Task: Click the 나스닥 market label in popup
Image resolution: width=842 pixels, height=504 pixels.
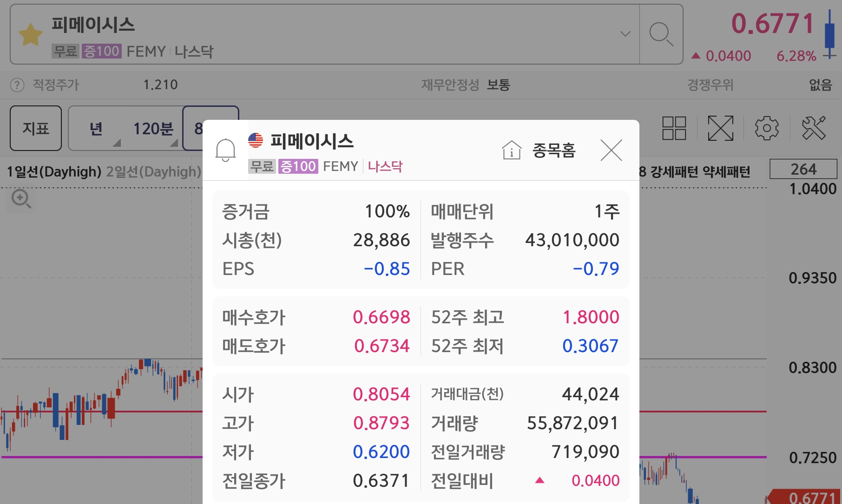Action: (385, 166)
